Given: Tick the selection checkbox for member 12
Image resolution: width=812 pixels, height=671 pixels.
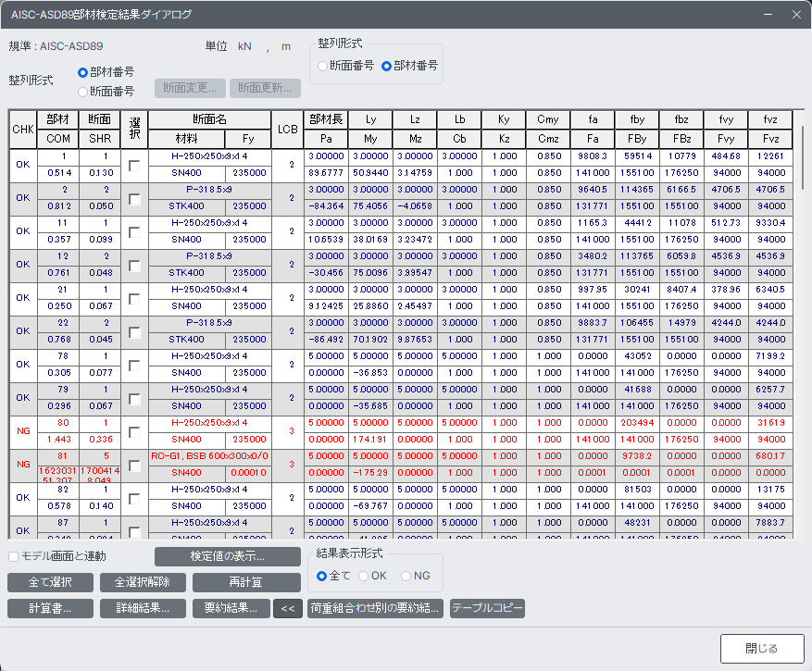Looking at the screenshot, I should [x=134, y=266].
